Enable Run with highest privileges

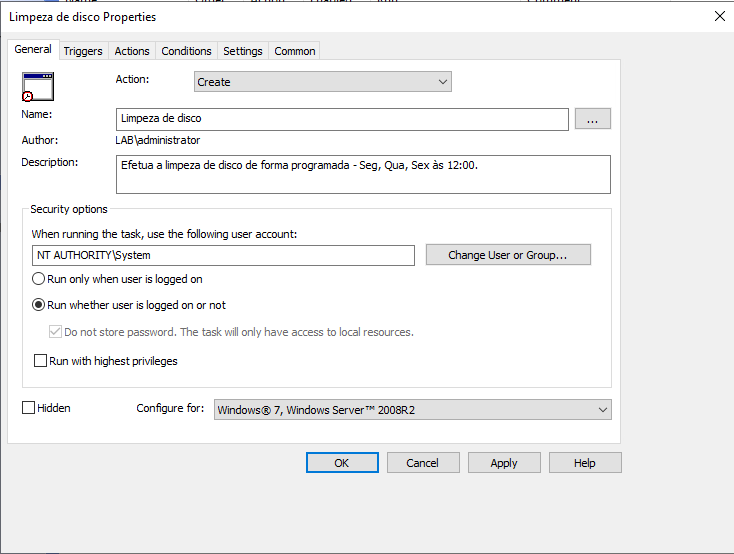click(41, 361)
